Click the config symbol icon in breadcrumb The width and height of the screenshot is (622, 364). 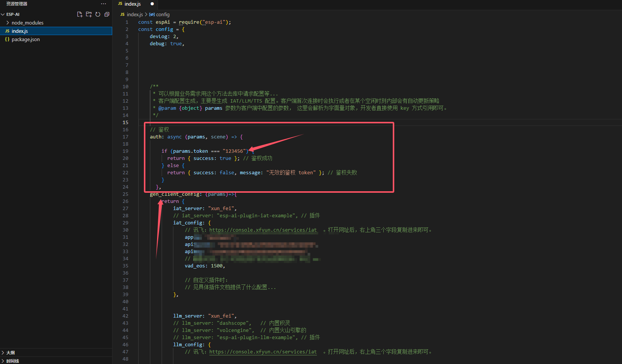click(x=152, y=15)
